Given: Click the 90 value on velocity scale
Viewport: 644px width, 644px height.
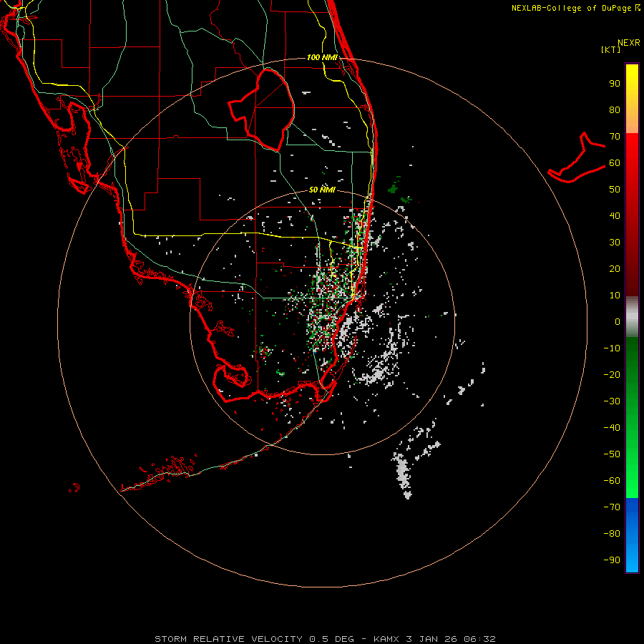Looking at the screenshot, I should pos(615,84).
